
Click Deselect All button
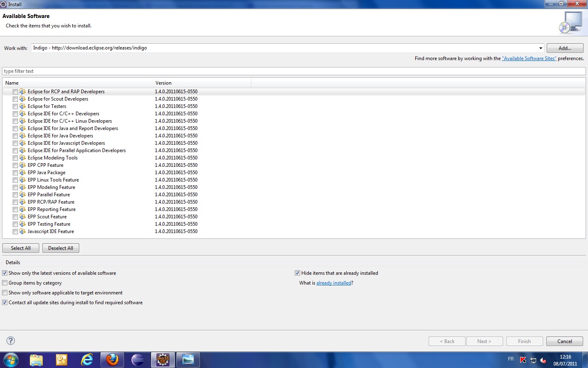(61, 248)
